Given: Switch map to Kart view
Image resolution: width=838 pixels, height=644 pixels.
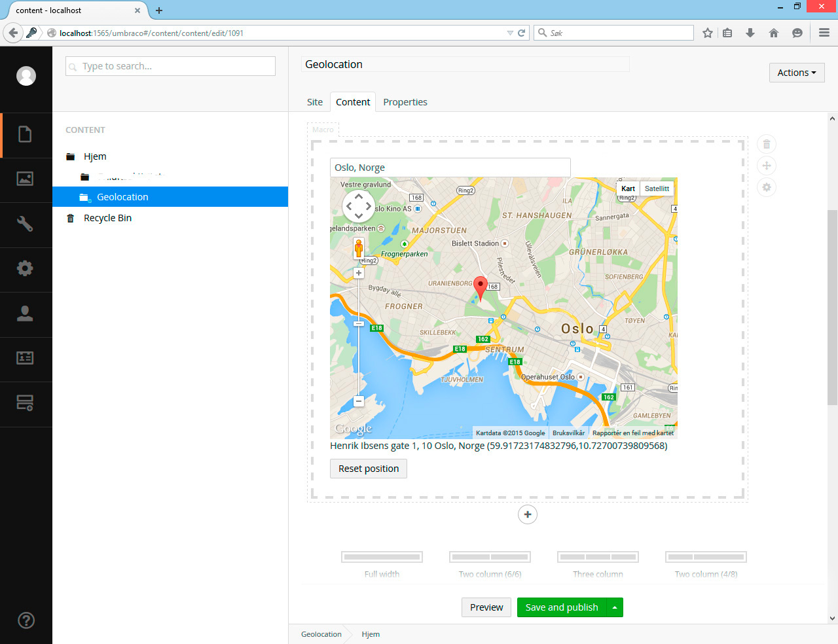Looking at the screenshot, I should coord(628,188).
